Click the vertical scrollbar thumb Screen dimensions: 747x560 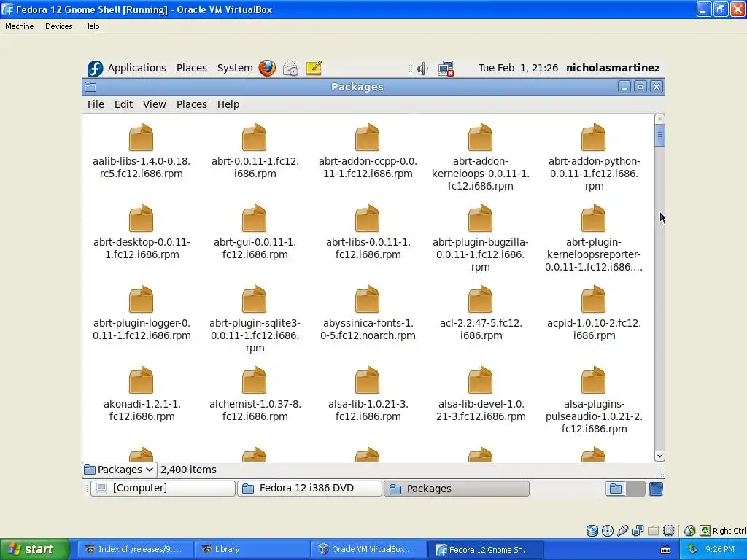659,135
